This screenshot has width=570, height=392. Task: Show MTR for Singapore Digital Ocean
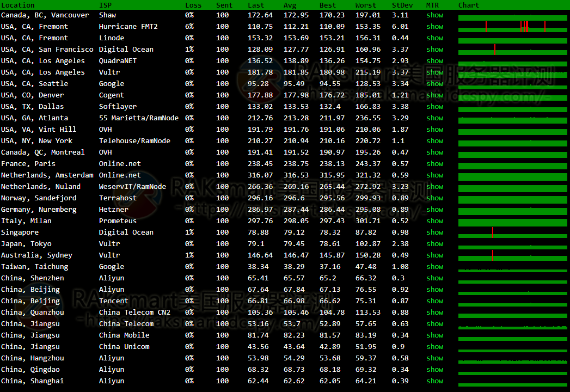[x=434, y=232]
